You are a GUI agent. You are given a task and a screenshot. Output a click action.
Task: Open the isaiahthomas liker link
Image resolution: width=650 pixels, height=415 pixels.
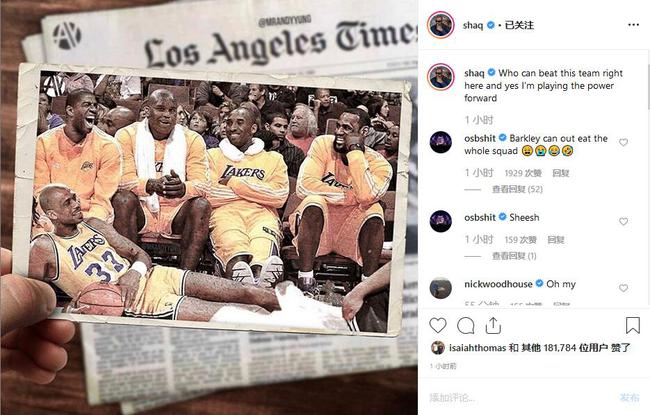(x=478, y=348)
